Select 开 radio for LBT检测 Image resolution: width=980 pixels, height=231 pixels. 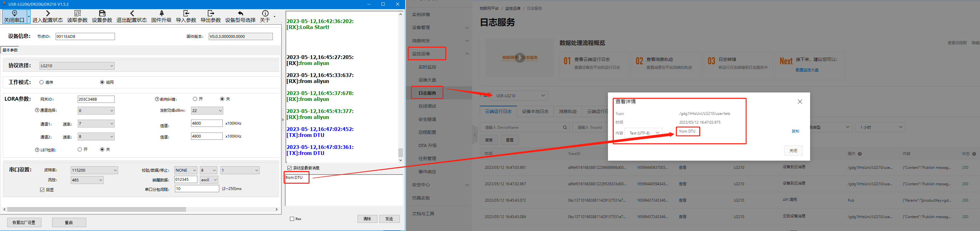80,150
